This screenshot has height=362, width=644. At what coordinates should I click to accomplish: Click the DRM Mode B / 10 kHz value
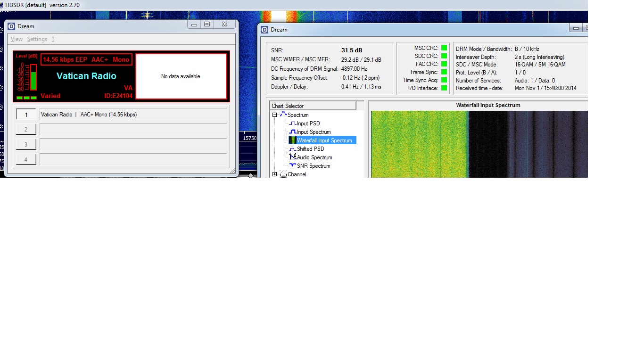coord(527,49)
